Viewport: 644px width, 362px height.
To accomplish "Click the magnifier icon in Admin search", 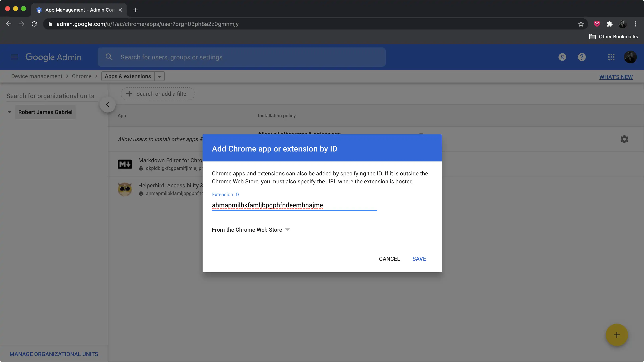I will pyautogui.click(x=109, y=57).
